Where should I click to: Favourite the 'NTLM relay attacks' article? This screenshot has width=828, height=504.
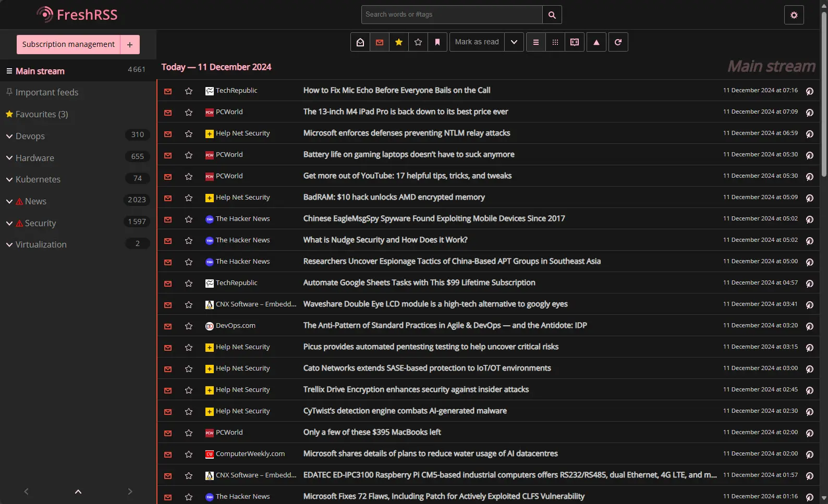189,134
